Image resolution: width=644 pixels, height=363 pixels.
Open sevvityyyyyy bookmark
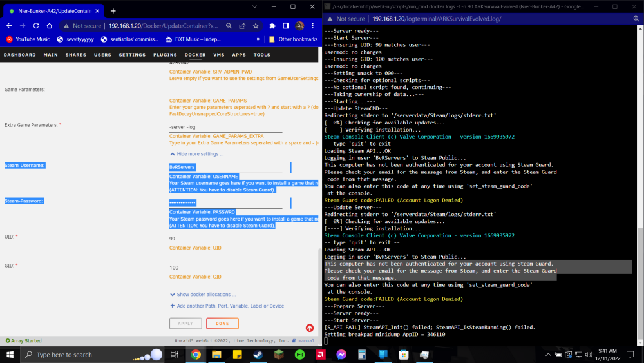pos(75,39)
